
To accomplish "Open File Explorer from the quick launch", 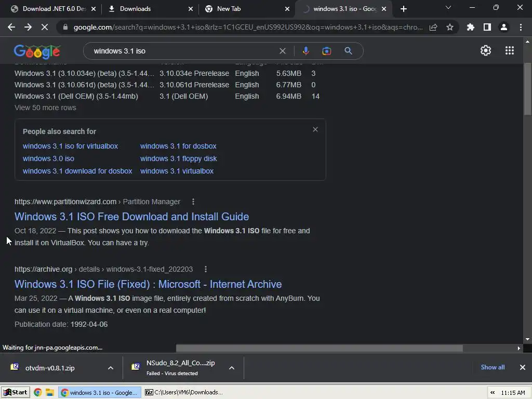I will (50, 393).
